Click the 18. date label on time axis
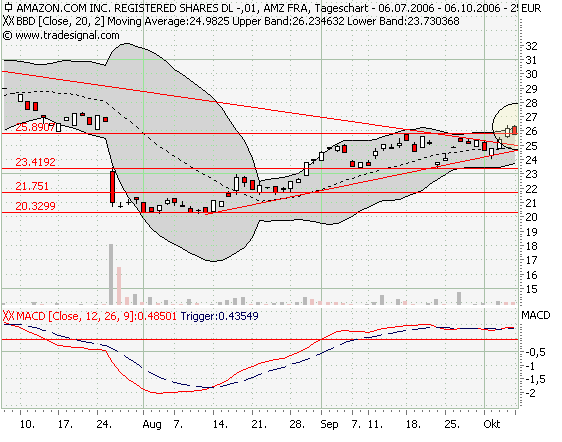 tap(413, 424)
